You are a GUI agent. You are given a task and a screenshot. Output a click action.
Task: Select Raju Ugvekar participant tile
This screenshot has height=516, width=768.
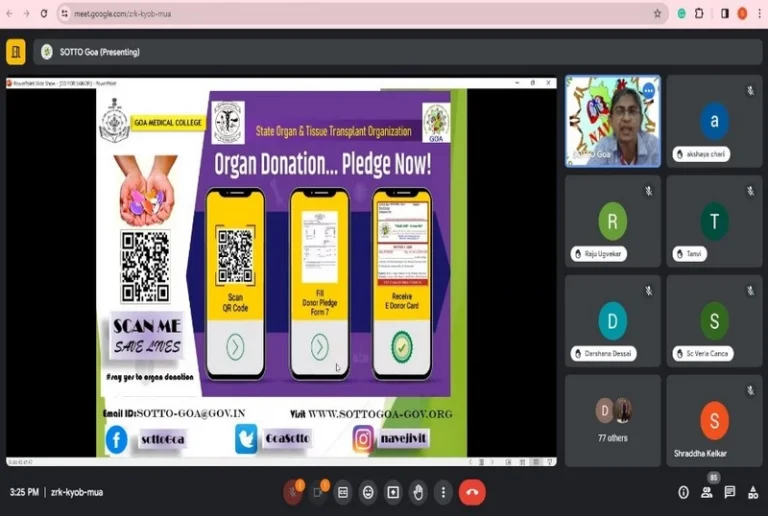pyautogui.click(x=613, y=221)
